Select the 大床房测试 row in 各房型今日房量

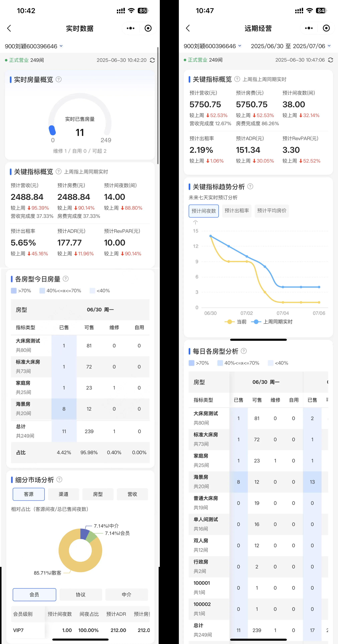pyautogui.click(x=80, y=346)
